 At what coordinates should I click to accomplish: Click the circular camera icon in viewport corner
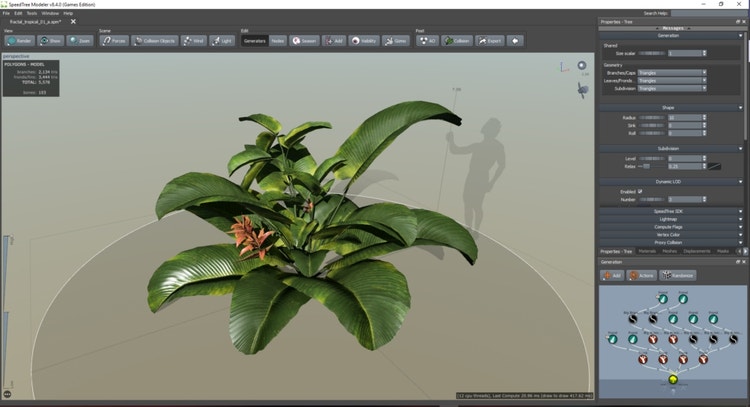(x=582, y=65)
